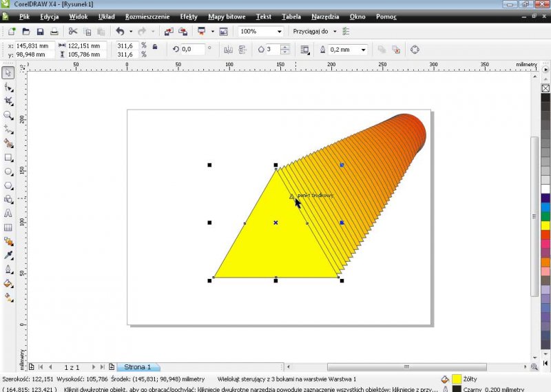Pick the yellow swatch in color palette
This screenshot has height=392, width=551.
[x=545, y=225]
